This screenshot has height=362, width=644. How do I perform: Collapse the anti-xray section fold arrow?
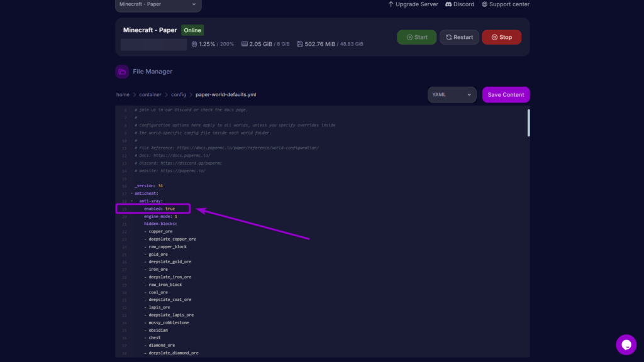(131, 201)
